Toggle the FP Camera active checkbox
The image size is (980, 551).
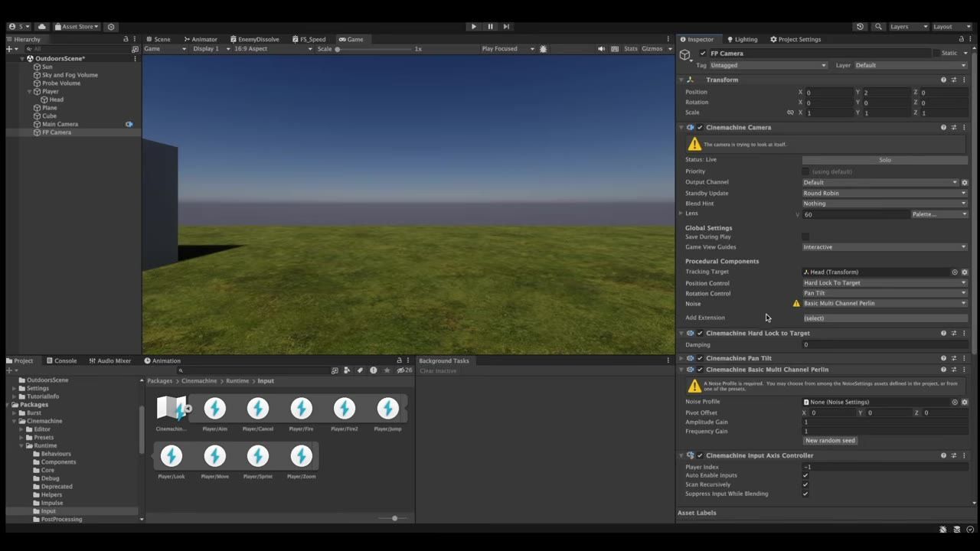pyautogui.click(x=704, y=54)
